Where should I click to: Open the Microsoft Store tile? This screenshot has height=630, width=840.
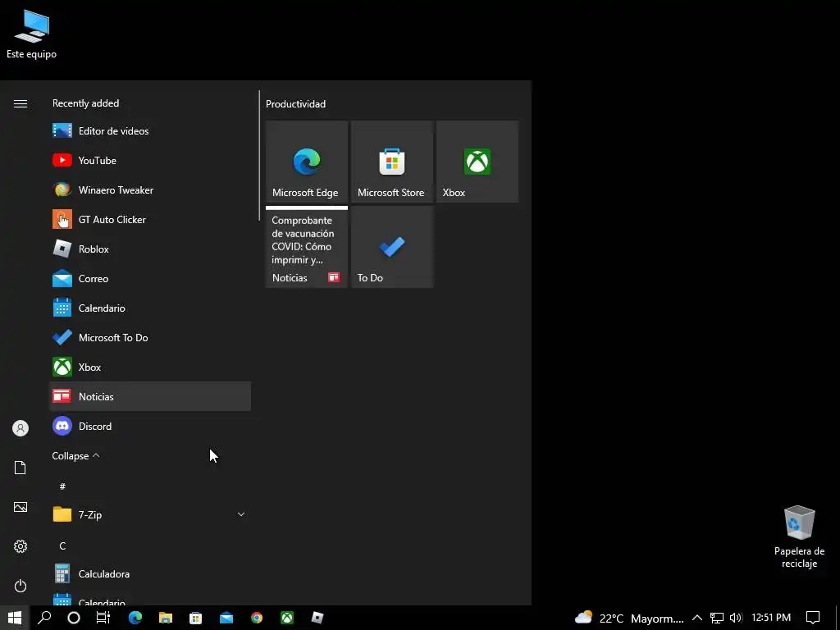pyautogui.click(x=391, y=162)
